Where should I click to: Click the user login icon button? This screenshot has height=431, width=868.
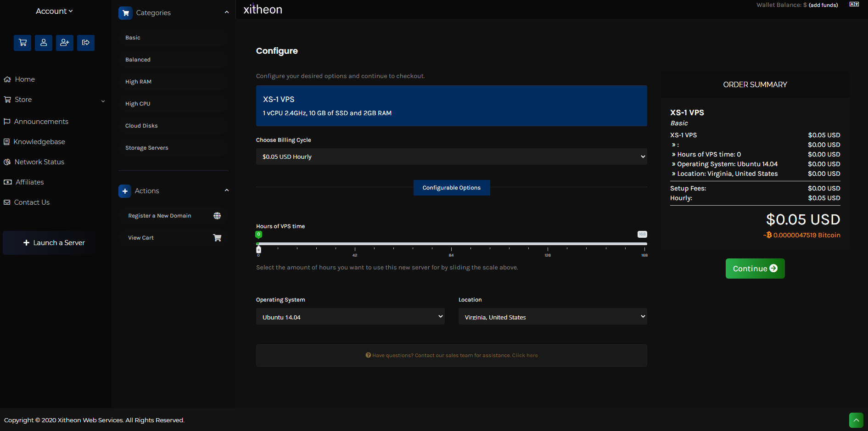[x=44, y=43]
